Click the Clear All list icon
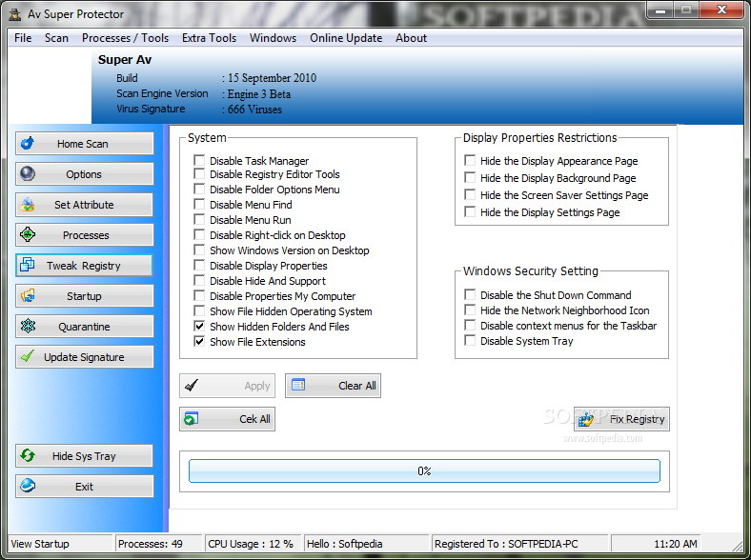 298,385
